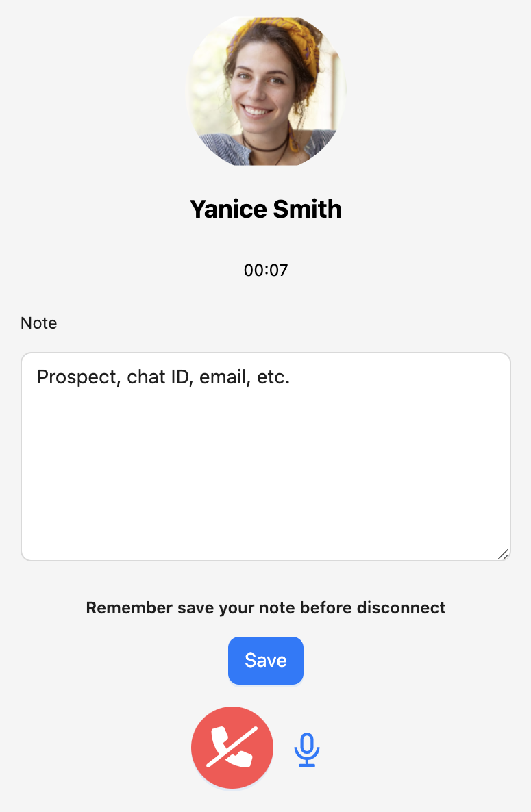Click the 00:07 call timer

[266, 270]
